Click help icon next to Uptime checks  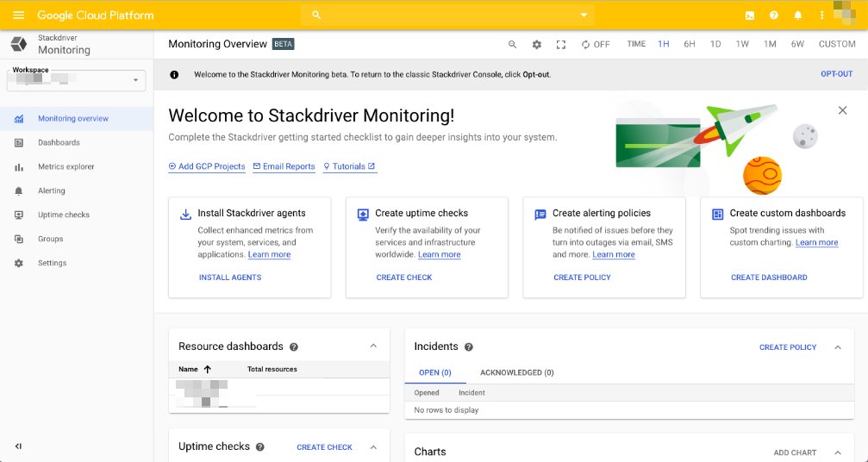coord(260,447)
